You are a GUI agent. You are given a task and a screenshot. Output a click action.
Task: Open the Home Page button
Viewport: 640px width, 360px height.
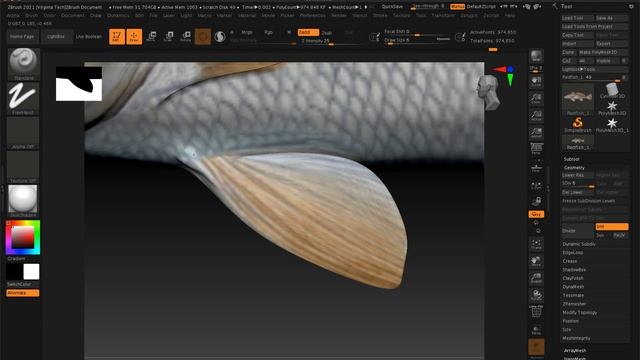(22, 37)
